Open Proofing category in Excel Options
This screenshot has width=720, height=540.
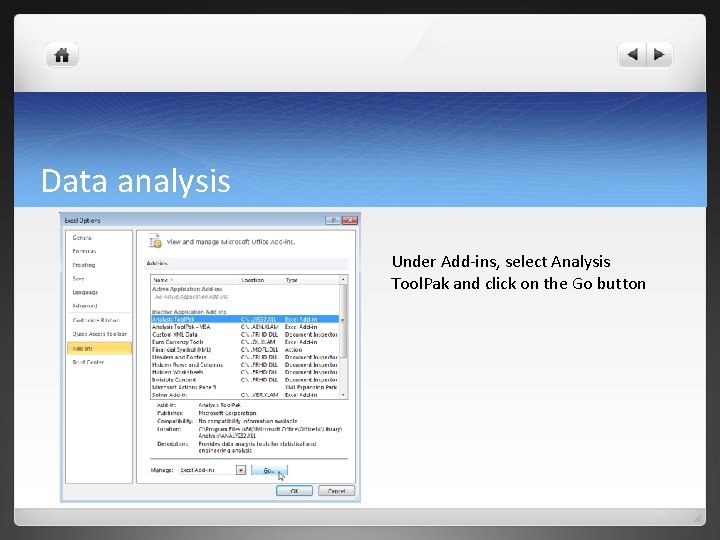coord(84,265)
